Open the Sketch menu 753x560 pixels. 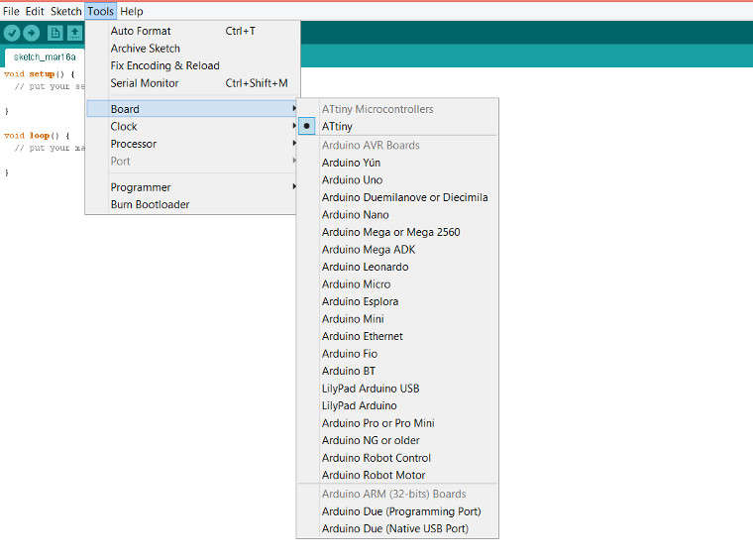coord(65,11)
